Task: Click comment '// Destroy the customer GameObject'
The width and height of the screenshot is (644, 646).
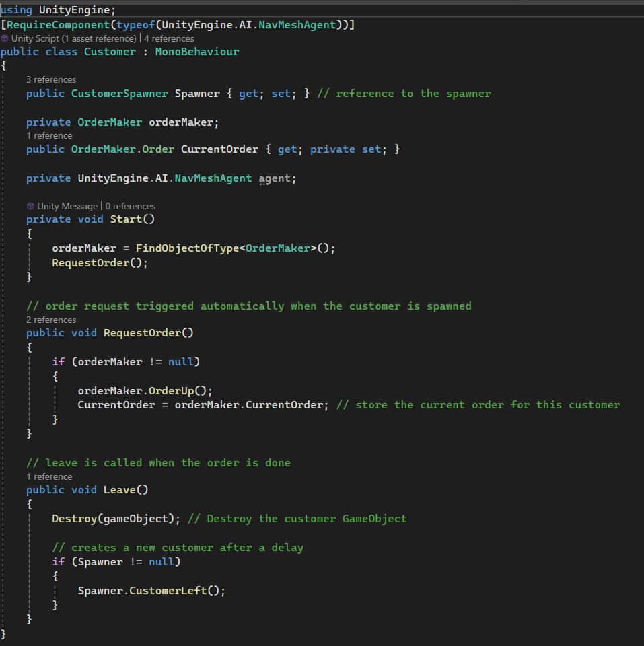Action: 297,519
